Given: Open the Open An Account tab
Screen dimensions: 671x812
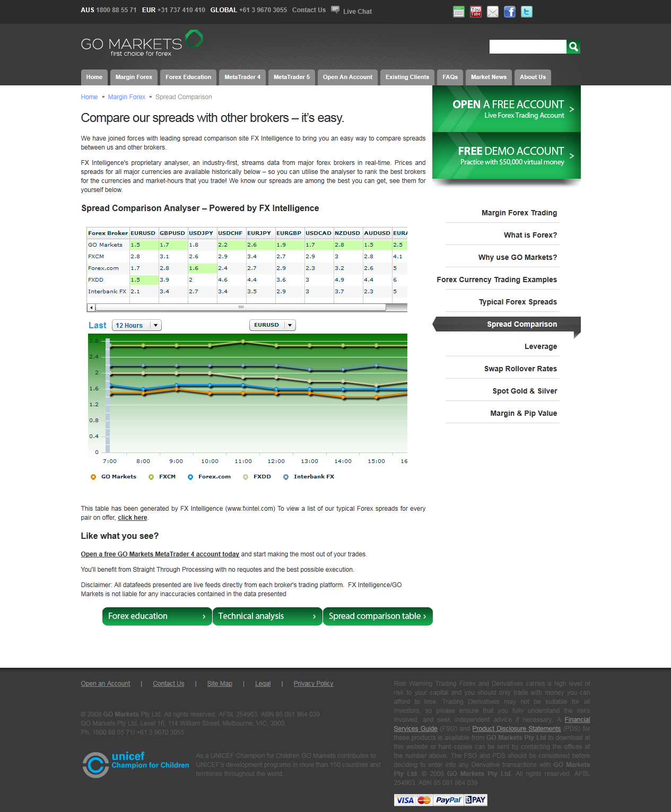Looking at the screenshot, I should pyautogui.click(x=347, y=77).
